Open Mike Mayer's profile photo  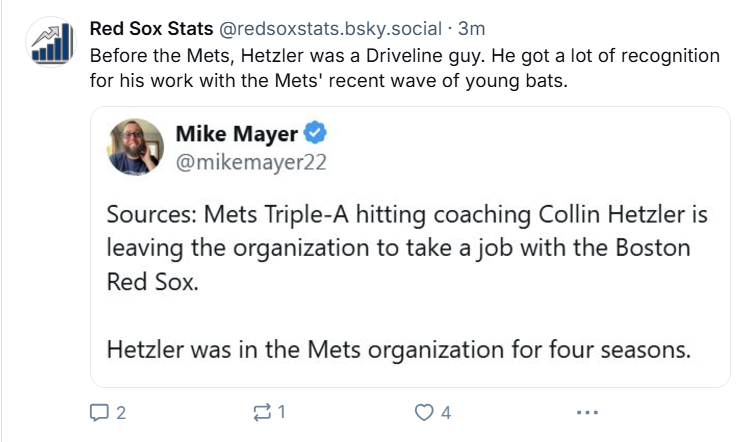tap(135, 146)
